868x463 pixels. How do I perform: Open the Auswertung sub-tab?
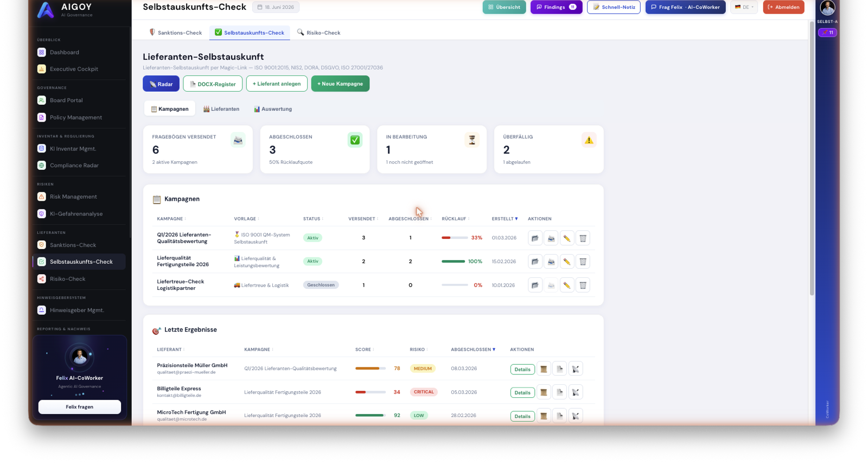[x=273, y=109]
